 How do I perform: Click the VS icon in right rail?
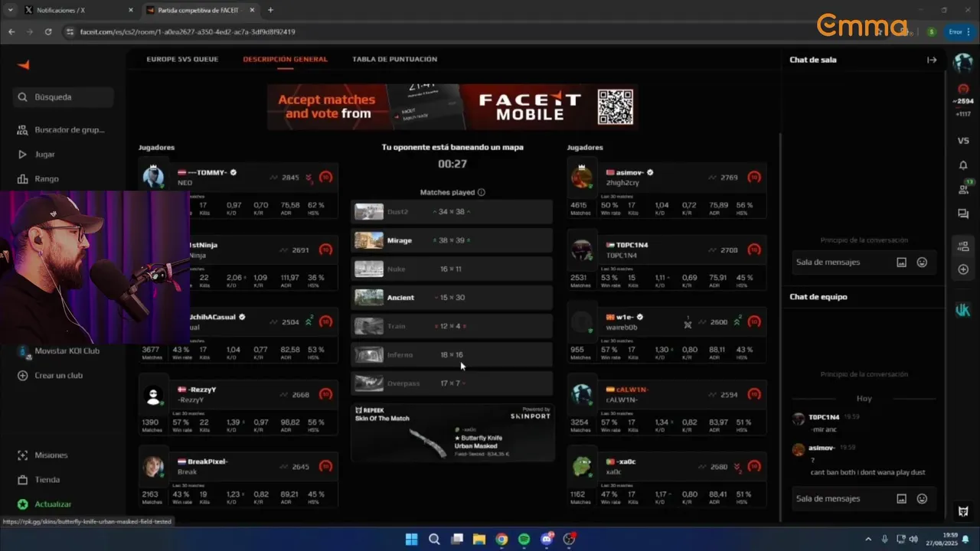click(963, 141)
